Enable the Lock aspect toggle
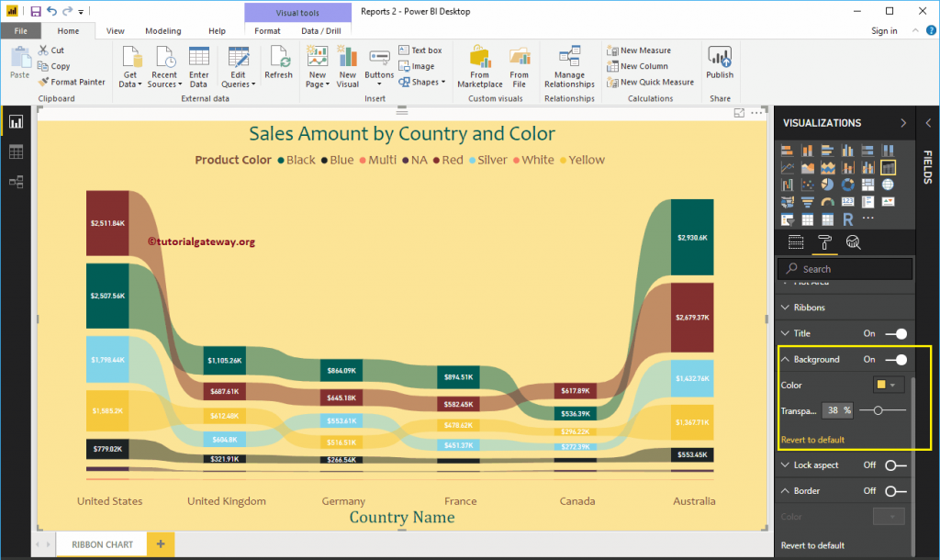The image size is (940, 560). tap(897, 465)
